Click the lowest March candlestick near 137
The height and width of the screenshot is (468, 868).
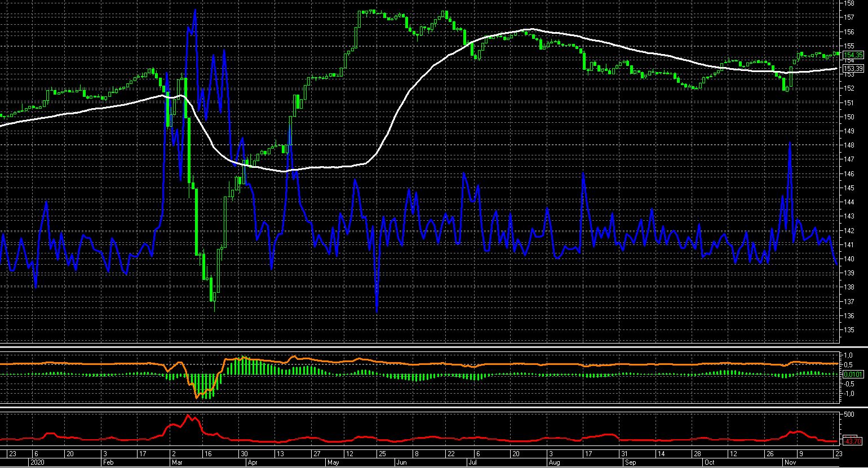(x=214, y=303)
